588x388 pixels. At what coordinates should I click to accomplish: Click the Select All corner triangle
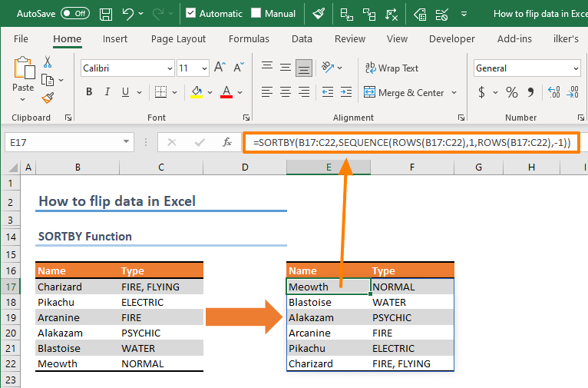click(x=13, y=167)
